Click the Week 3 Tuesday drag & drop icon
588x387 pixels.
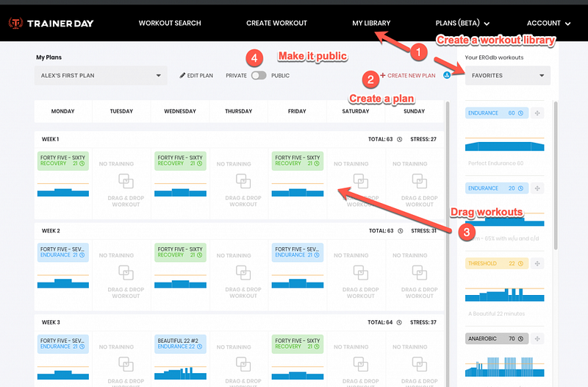tap(126, 364)
